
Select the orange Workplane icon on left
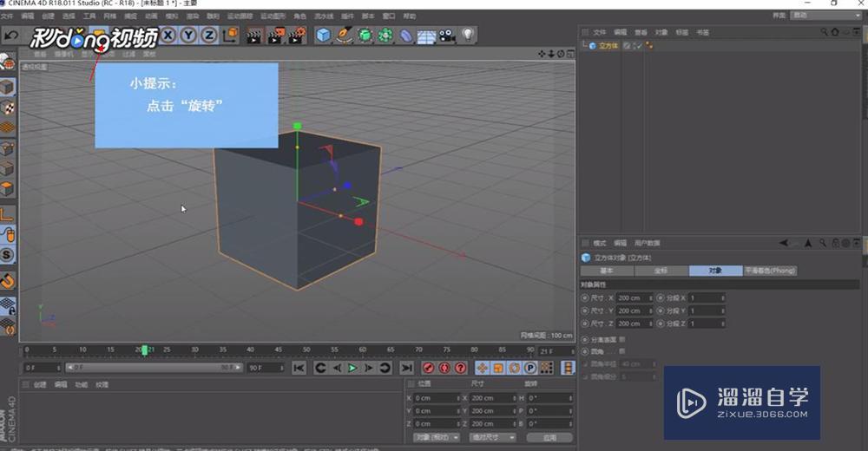[x=7, y=127]
